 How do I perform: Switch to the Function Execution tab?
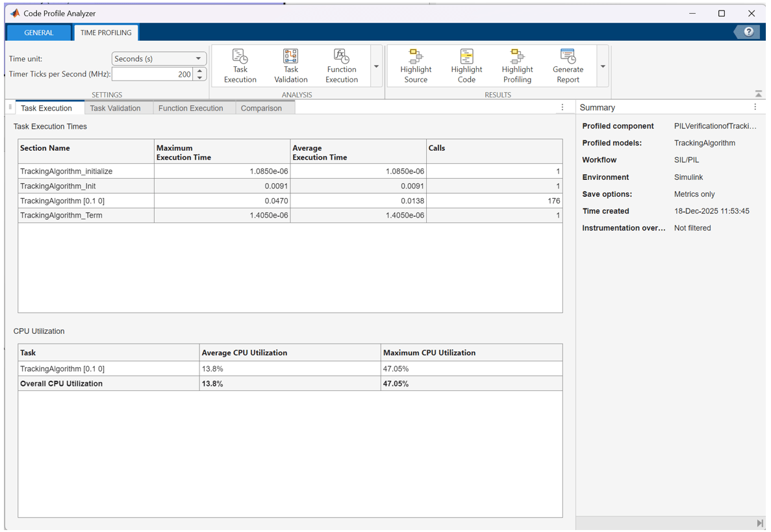pos(190,108)
